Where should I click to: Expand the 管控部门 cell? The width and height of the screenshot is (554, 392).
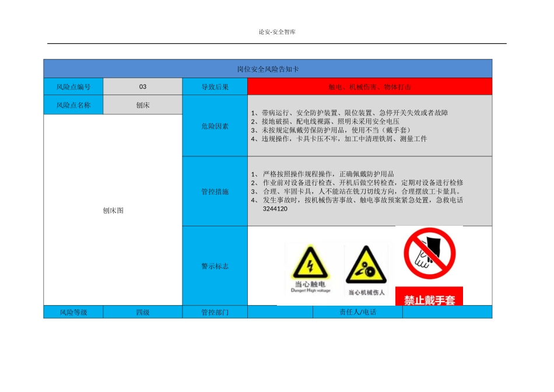(215, 312)
